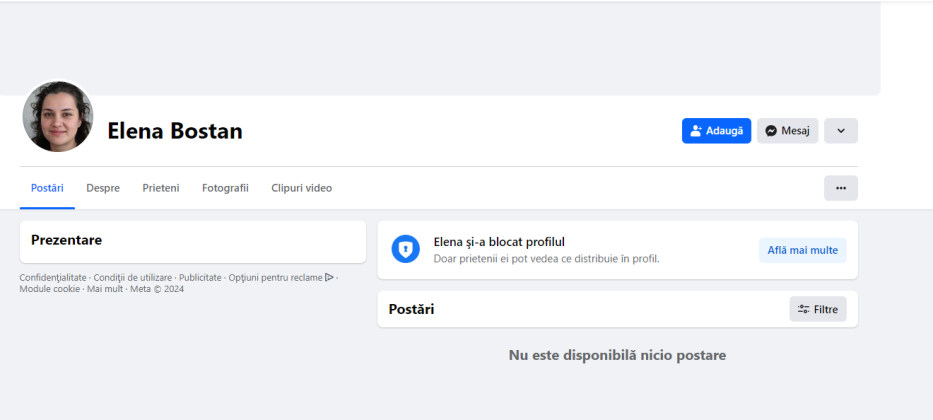The width and height of the screenshot is (933, 420).
Task: Go to the Fotografii tab
Action: click(x=225, y=188)
